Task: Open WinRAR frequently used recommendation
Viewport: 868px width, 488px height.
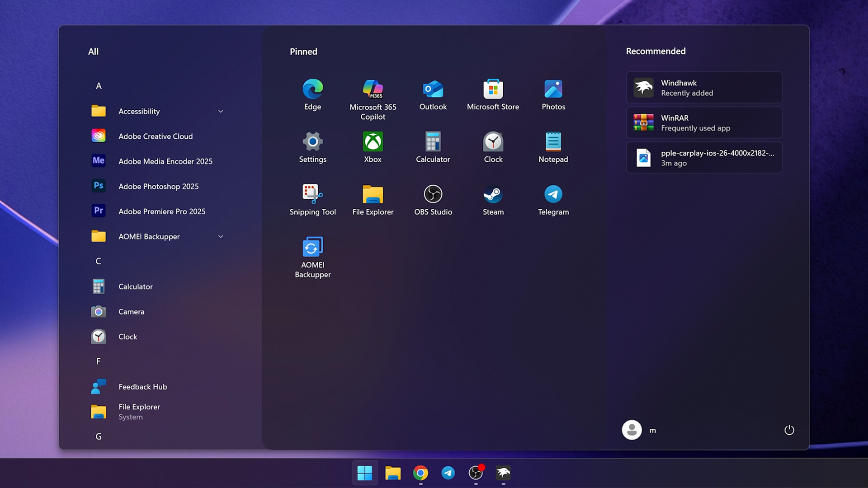Action: [x=704, y=122]
